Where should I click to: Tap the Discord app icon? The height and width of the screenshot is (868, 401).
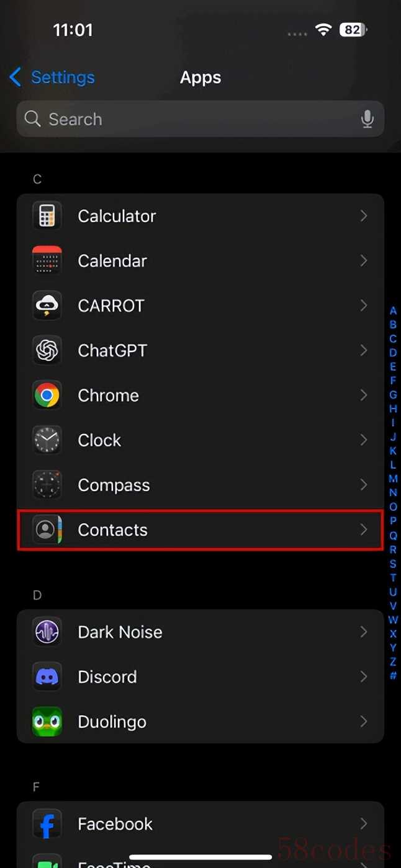click(x=47, y=677)
